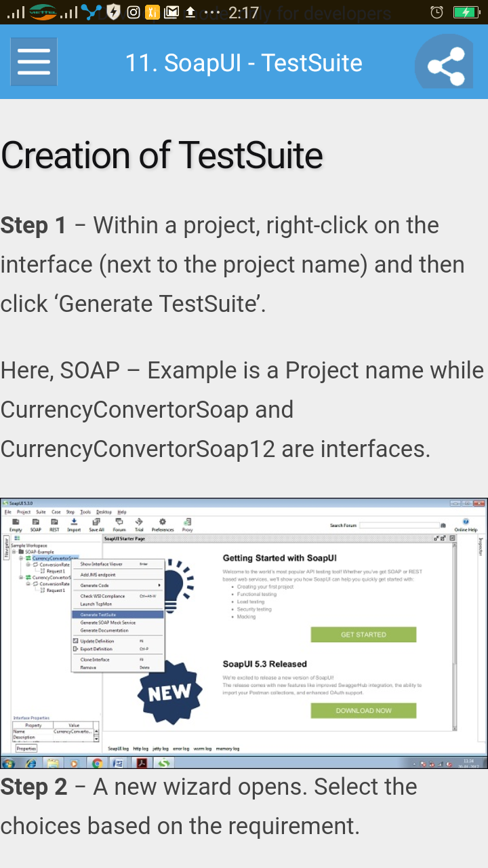Click the GET STARTED green button in screenshot

[x=363, y=635]
